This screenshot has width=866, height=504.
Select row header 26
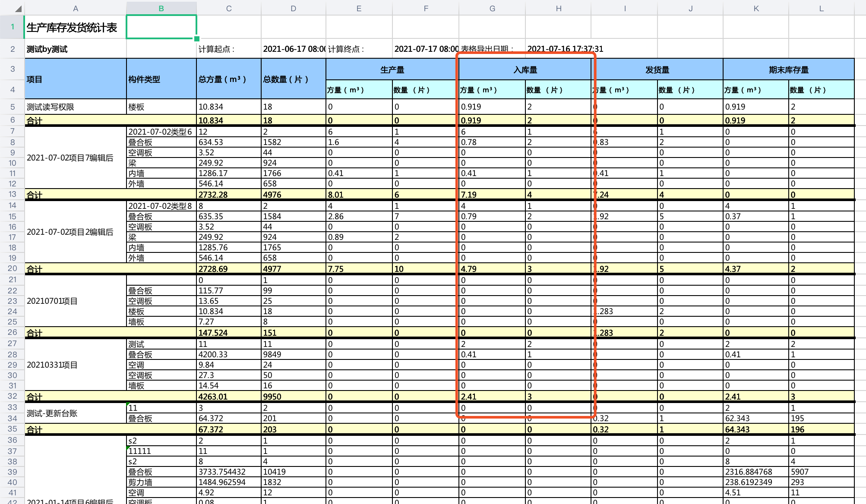pyautogui.click(x=13, y=332)
